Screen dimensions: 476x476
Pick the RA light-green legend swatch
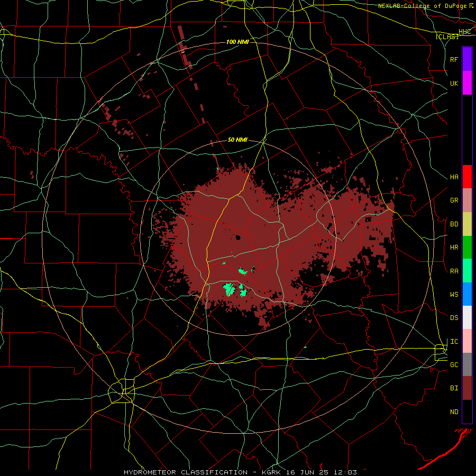pos(467,270)
